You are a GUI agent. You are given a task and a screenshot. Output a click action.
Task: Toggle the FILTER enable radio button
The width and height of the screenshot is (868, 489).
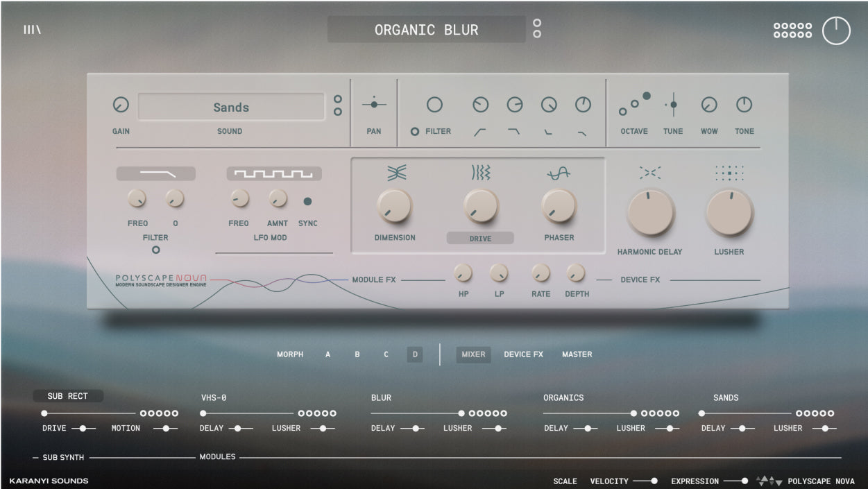(x=415, y=131)
